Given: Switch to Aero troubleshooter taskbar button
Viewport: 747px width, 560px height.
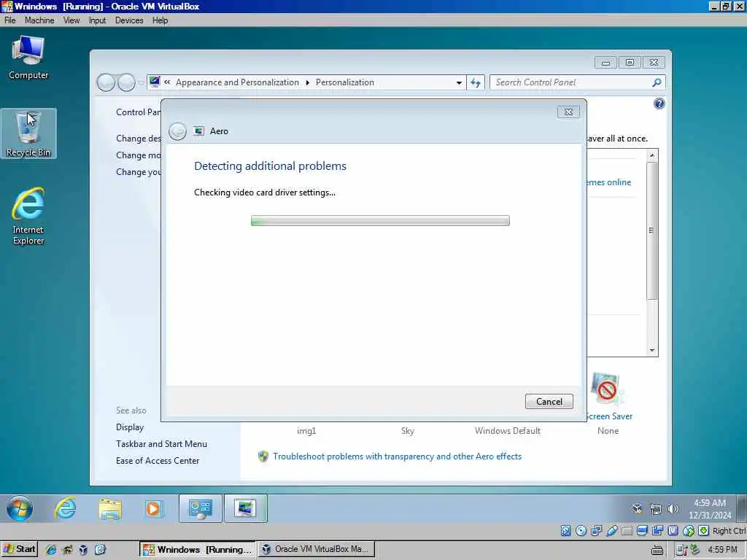Looking at the screenshot, I should point(245,508).
